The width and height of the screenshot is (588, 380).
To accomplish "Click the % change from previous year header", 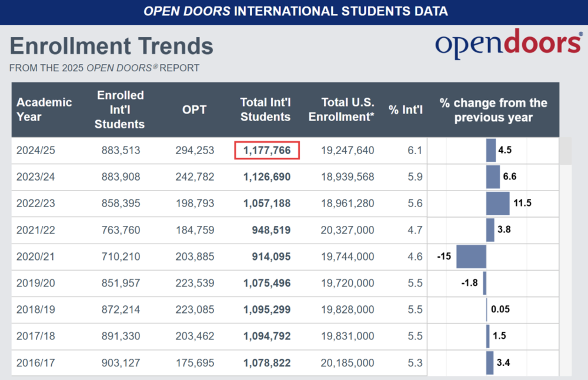I will coord(493,109).
